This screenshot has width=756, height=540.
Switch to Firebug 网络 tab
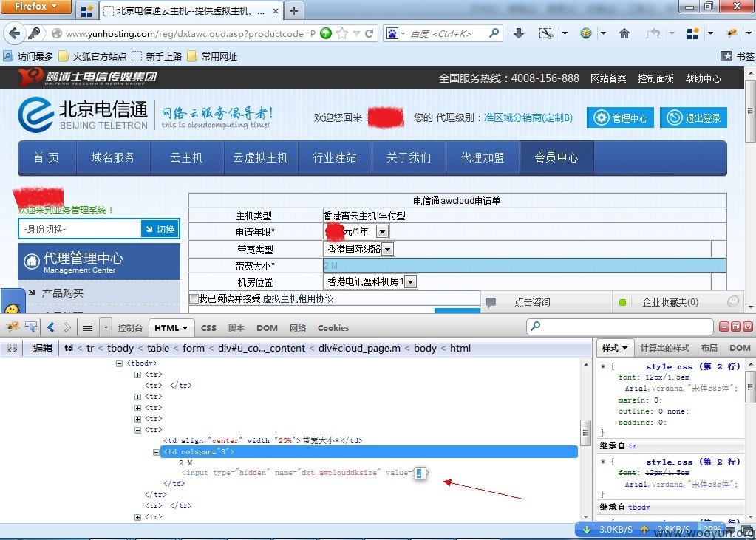(x=298, y=328)
